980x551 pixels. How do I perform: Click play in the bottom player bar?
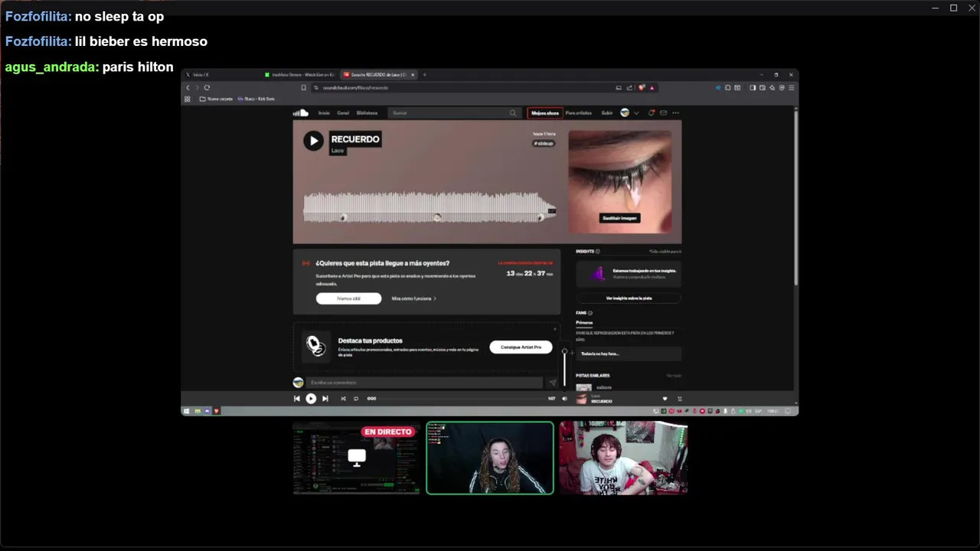click(311, 399)
